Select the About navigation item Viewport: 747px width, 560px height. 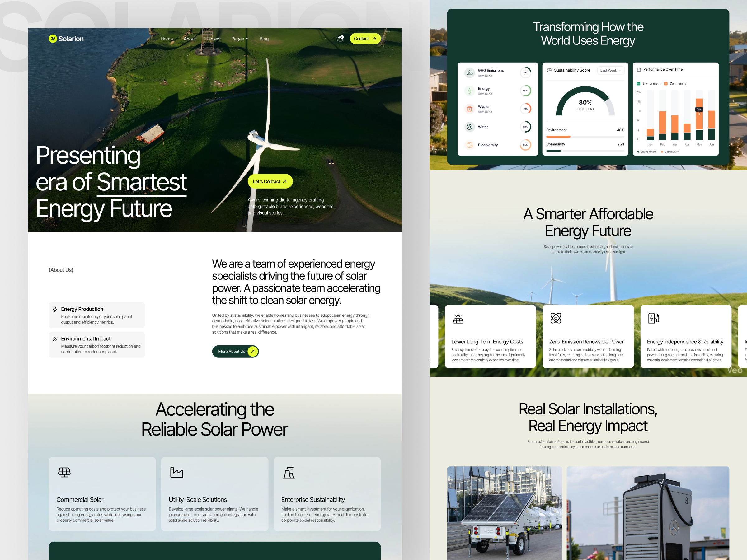pos(190,39)
